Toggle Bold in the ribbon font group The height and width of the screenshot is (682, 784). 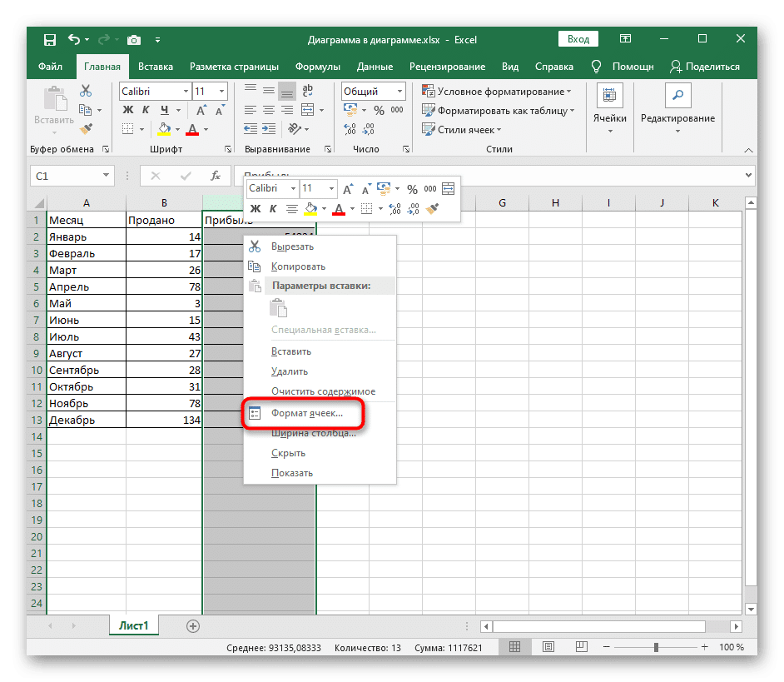point(128,110)
